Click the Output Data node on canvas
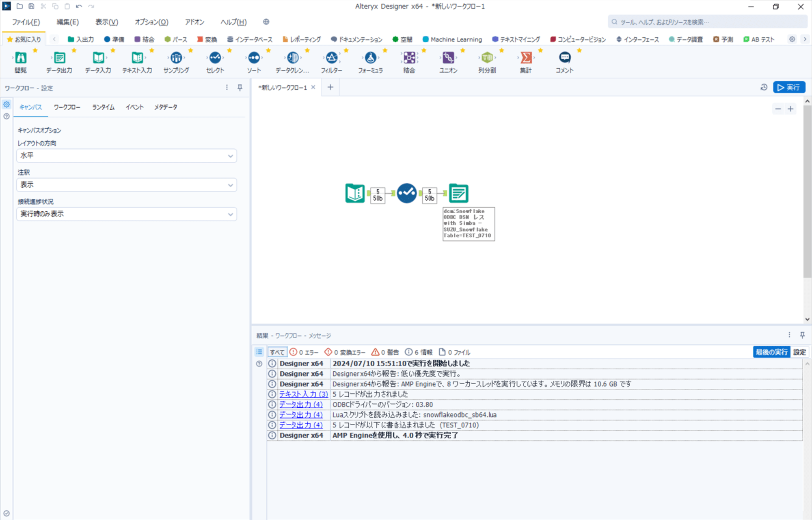The width and height of the screenshot is (812, 520). click(458, 193)
